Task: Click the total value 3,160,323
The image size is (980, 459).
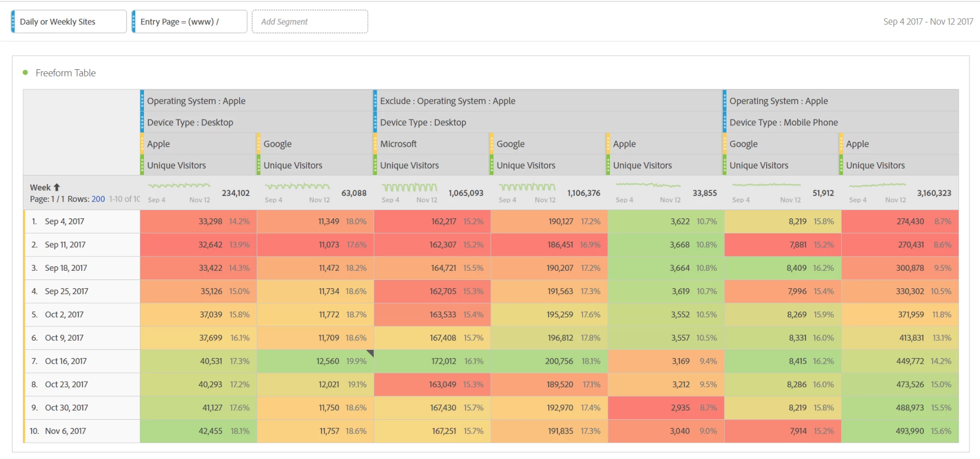Action: tap(934, 193)
